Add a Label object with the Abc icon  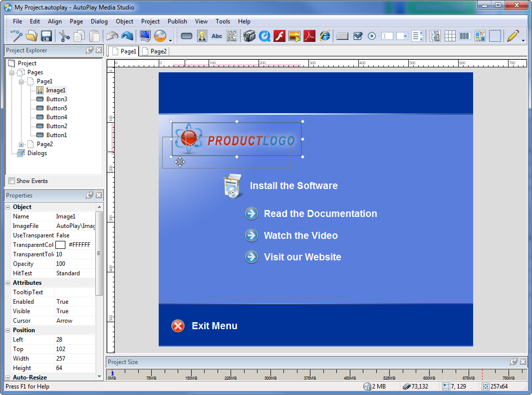pos(216,36)
